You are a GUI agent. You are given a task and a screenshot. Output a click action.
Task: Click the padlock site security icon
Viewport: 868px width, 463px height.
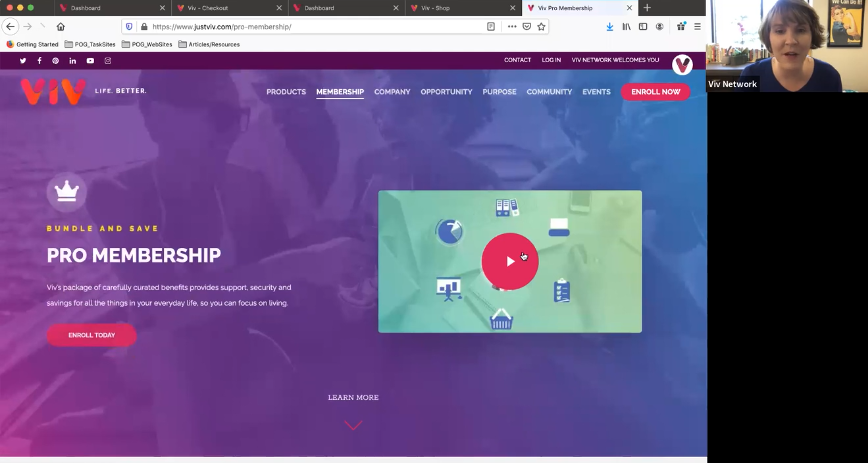[x=144, y=27]
